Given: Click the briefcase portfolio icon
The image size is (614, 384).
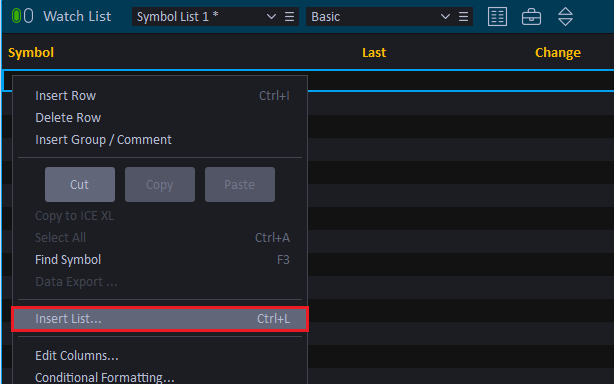Looking at the screenshot, I should click(531, 17).
